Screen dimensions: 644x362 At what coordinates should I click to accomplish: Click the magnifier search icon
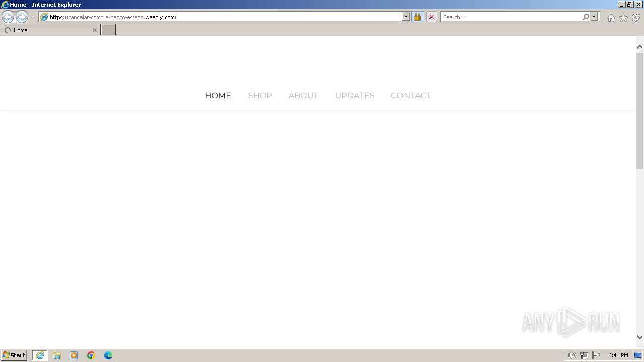coord(586,17)
